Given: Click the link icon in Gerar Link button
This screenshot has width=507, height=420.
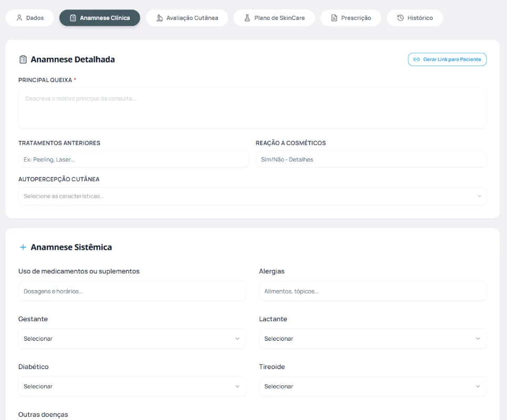Looking at the screenshot, I should tap(417, 60).
